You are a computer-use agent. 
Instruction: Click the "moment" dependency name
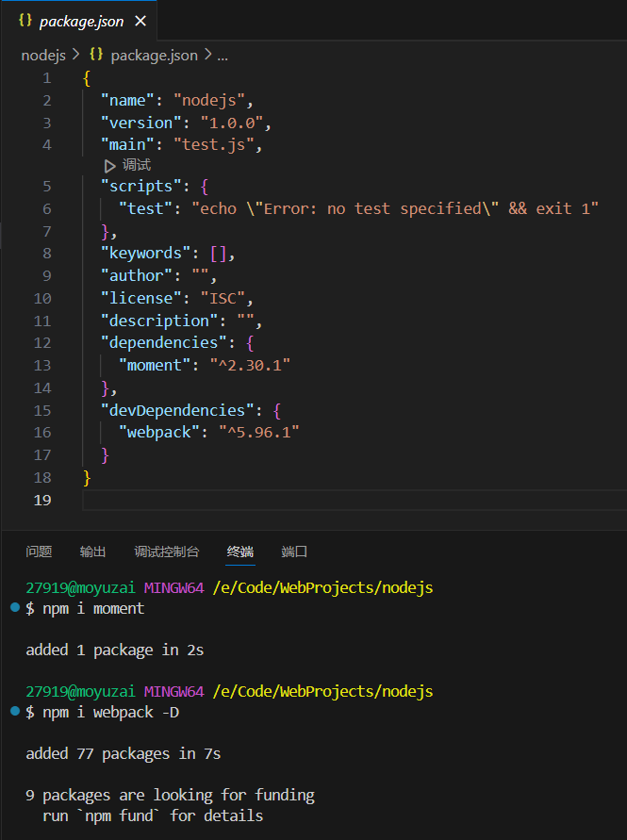pos(155,366)
